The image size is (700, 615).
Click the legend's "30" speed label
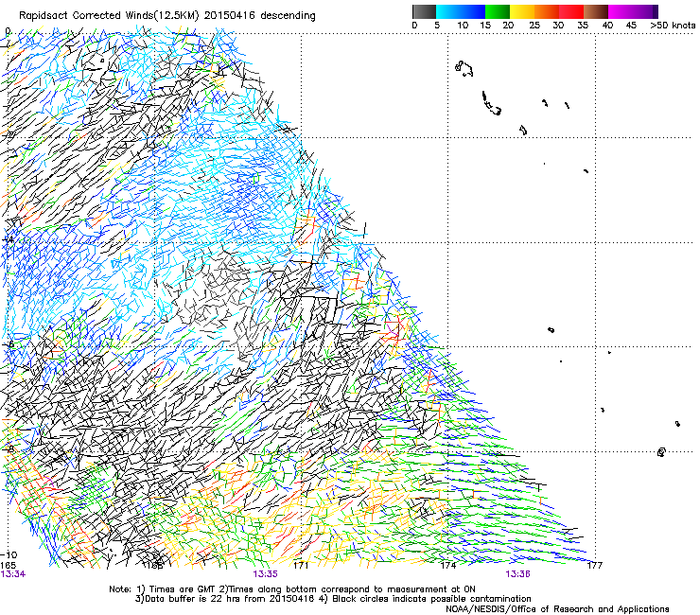tap(558, 26)
